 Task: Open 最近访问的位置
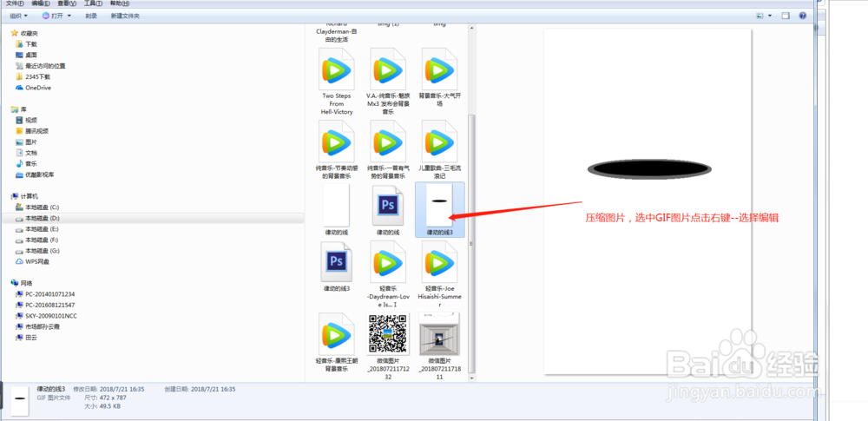[41, 66]
